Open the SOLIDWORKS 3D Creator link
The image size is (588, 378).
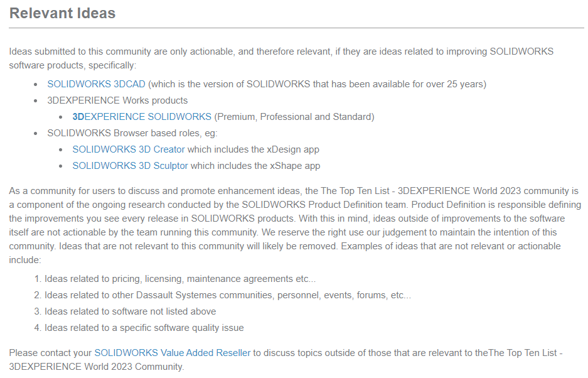[129, 149]
